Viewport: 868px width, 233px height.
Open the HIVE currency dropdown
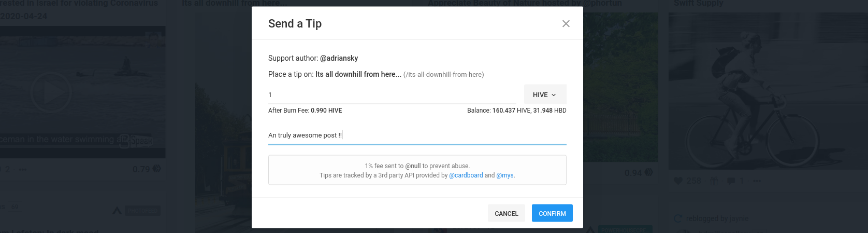(545, 94)
